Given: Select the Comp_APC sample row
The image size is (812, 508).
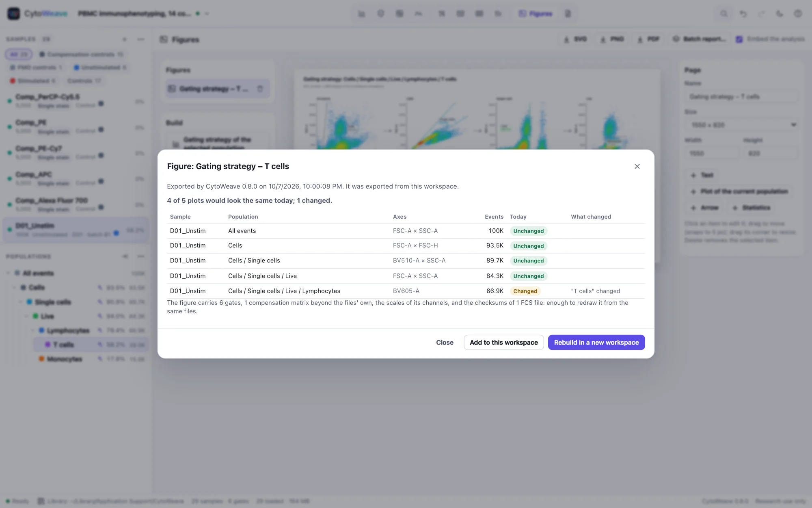Looking at the screenshot, I should coord(76,178).
